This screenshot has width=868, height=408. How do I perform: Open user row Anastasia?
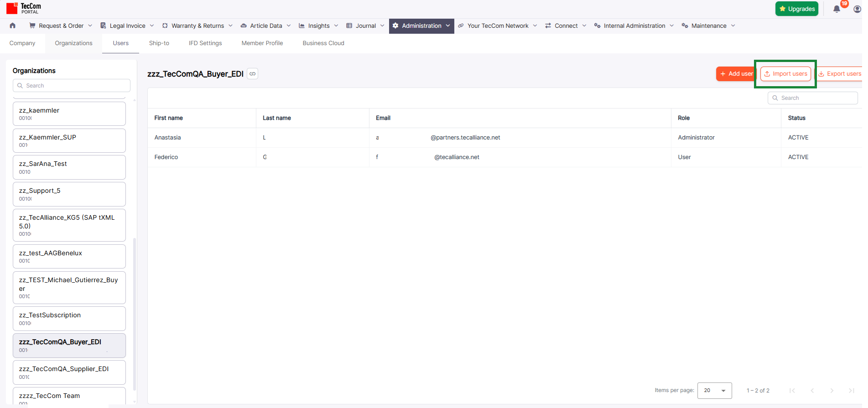pyautogui.click(x=505, y=138)
